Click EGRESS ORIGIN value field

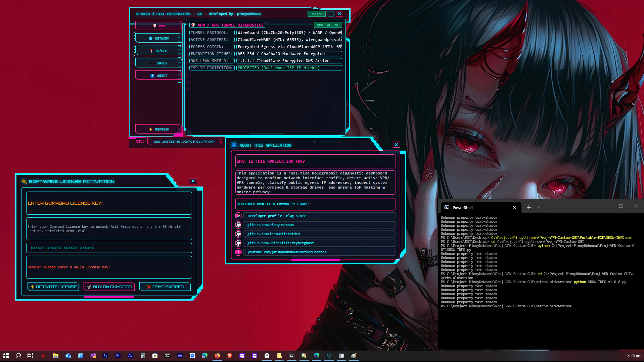[289, 47]
